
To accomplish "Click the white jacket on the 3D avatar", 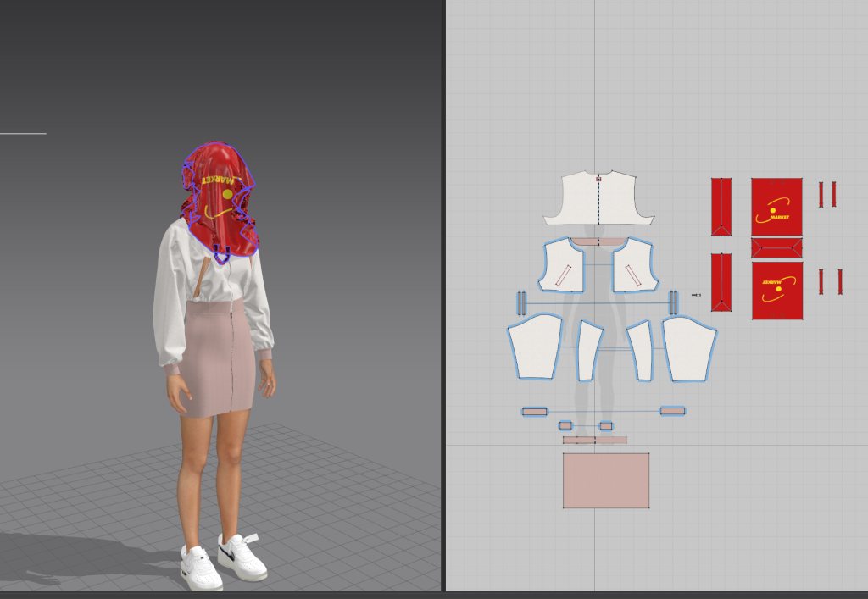I will point(171,287).
